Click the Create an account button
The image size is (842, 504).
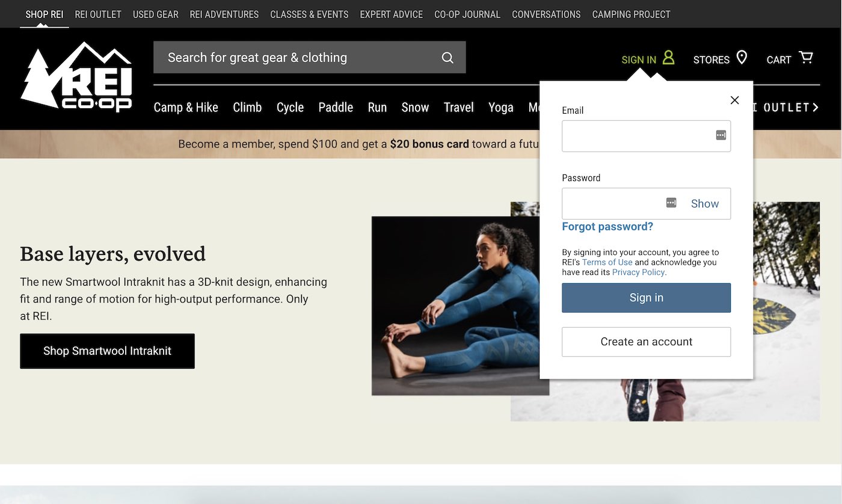tap(646, 342)
